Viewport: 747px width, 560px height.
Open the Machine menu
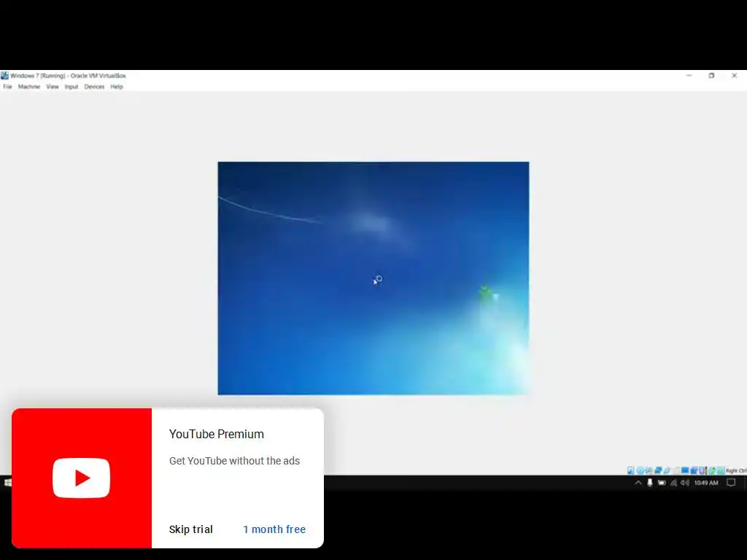pyautogui.click(x=29, y=87)
